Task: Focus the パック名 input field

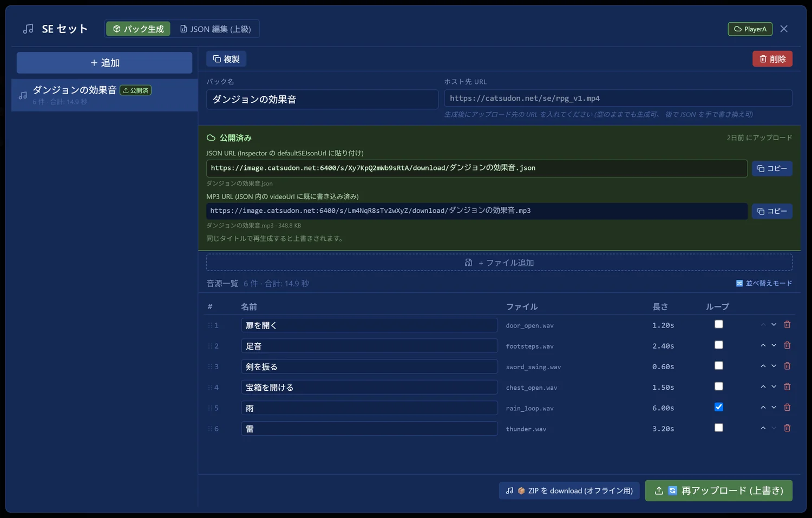Action: pyautogui.click(x=322, y=100)
